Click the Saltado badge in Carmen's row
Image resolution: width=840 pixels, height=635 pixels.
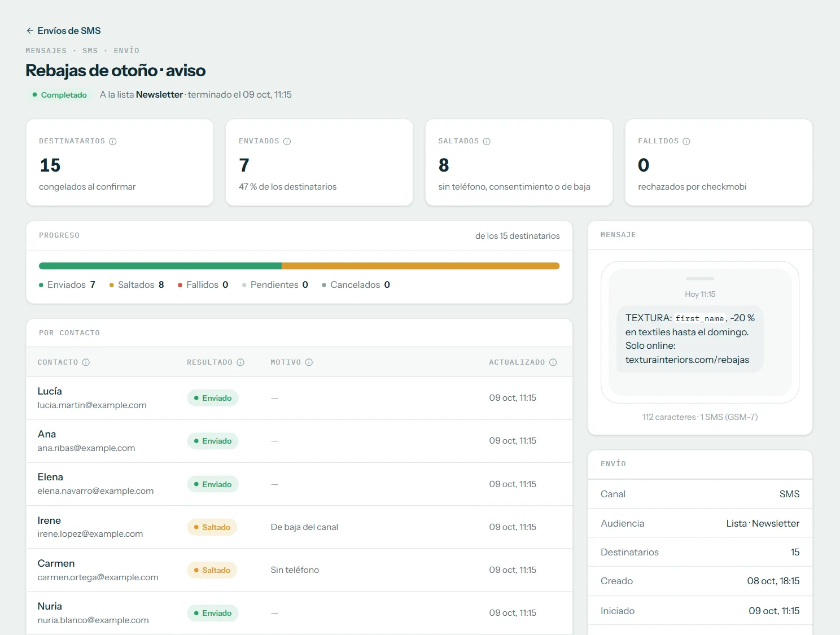(x=212, y=570)
